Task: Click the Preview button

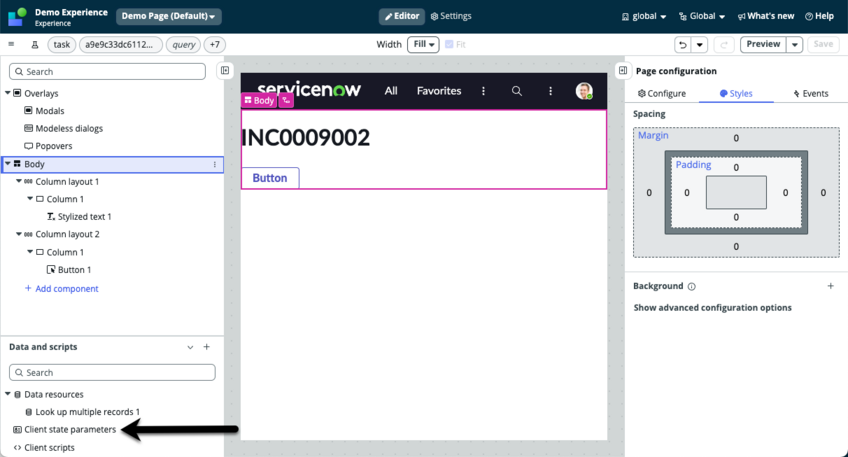Action: pyautogui.click(x=763, y=44)
